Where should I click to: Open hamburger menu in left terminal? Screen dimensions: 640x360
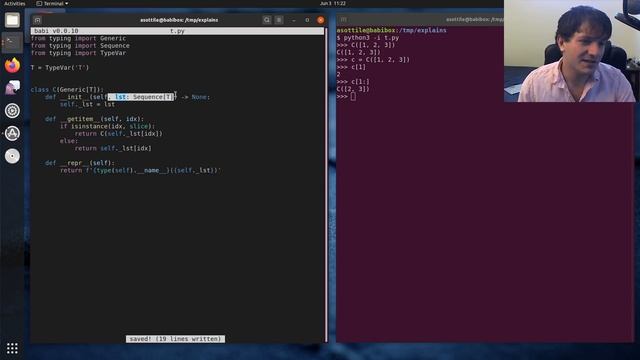coord(279,20)
